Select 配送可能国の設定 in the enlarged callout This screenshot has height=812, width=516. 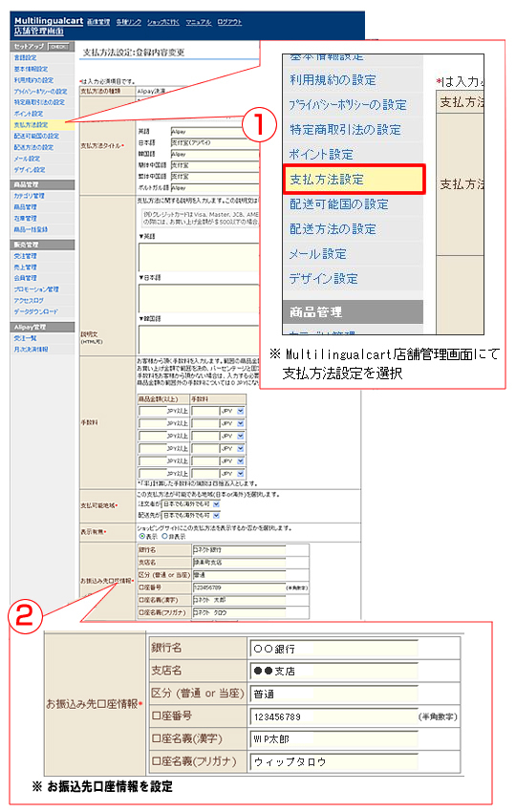click(339, 204)
